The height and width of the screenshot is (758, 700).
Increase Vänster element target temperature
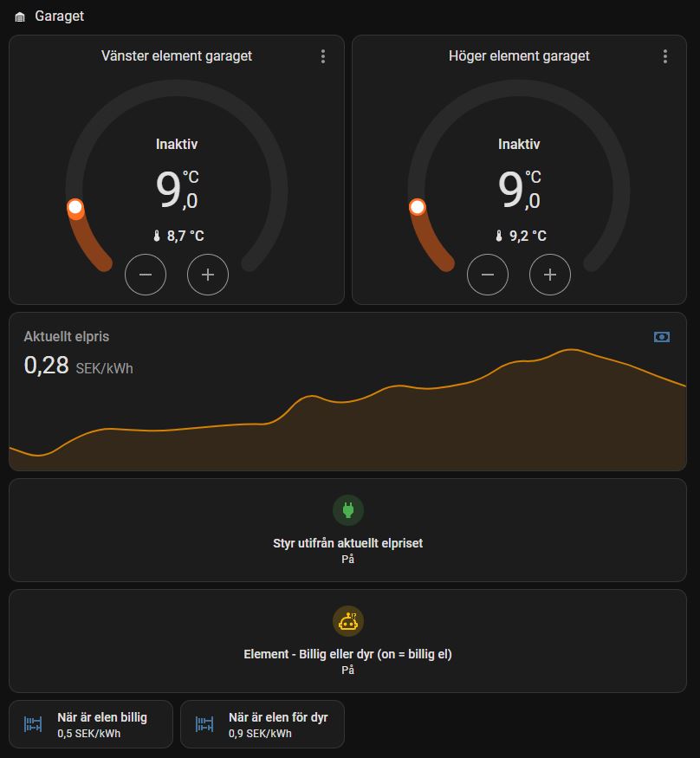point(208,275)
